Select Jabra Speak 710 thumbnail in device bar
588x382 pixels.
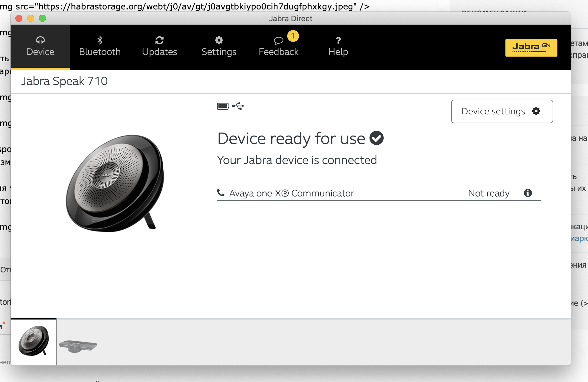click(33, 341)
